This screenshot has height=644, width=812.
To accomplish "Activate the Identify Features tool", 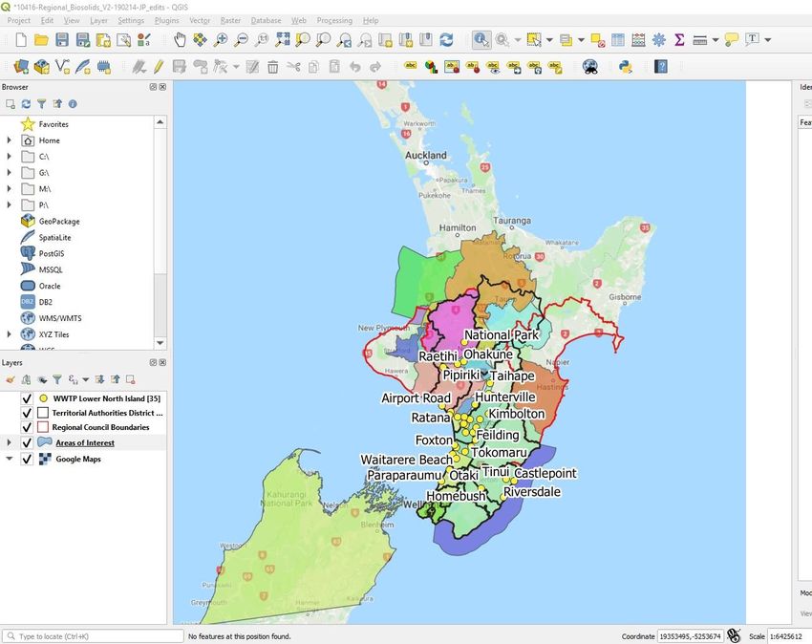I will (481, 39).
